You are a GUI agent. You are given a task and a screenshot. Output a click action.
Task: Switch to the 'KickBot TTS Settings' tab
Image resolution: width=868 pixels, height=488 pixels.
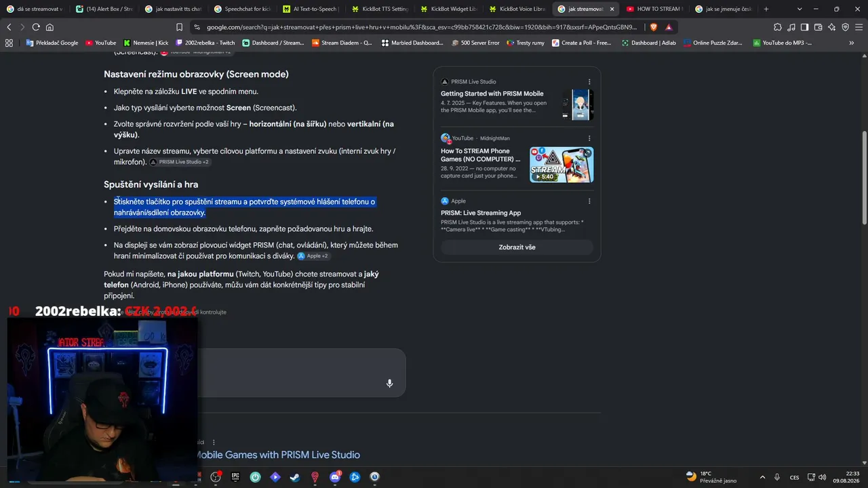click(x=380, y=9)
